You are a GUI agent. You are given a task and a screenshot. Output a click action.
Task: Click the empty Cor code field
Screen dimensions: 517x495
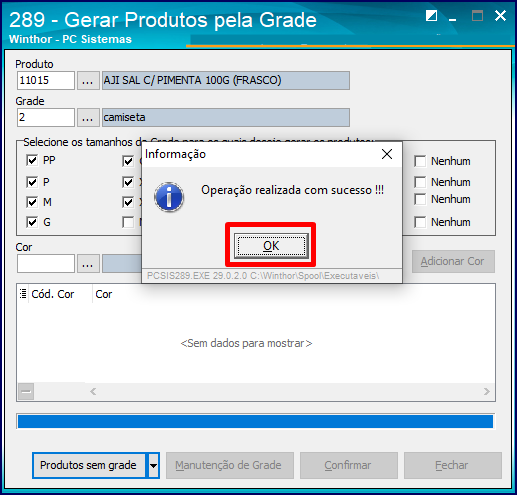46,264
